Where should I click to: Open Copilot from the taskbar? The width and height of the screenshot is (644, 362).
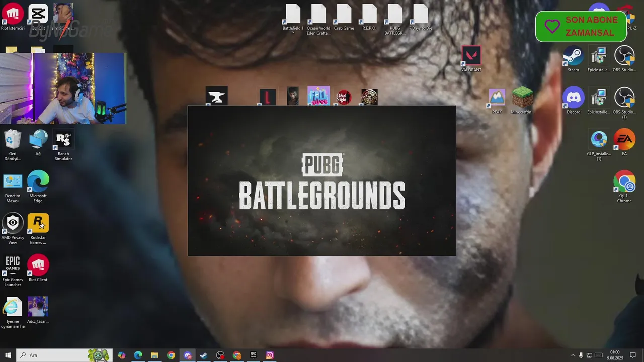click(121, 355)
